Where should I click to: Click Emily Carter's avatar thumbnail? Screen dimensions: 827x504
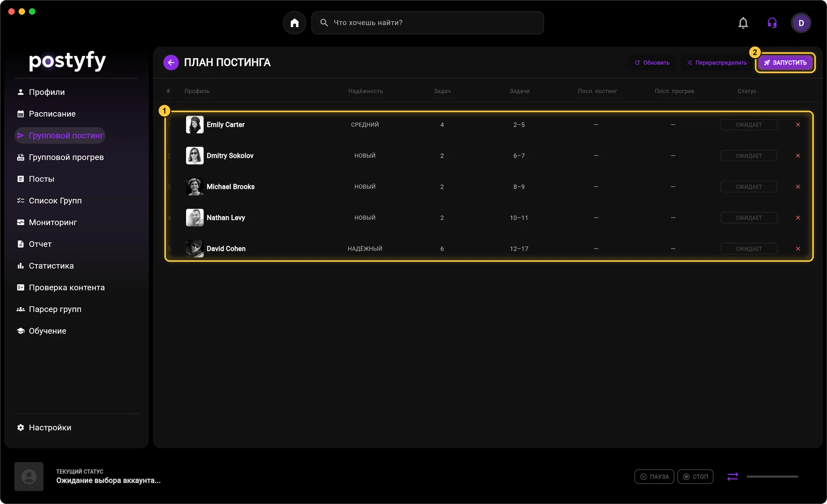click(194, 124)
